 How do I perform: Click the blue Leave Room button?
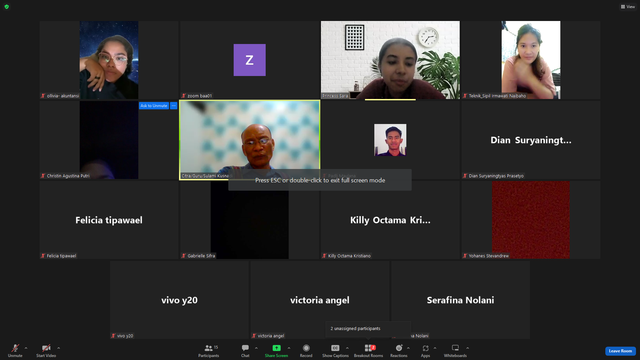[620, 351]
